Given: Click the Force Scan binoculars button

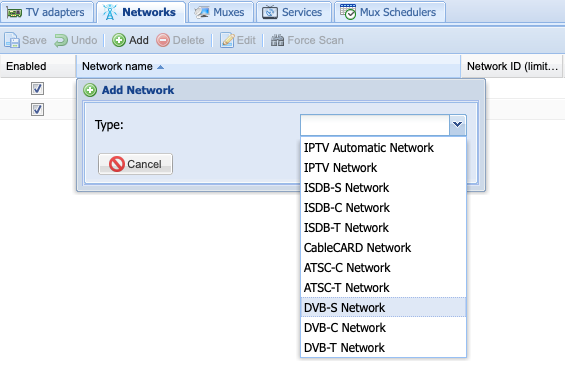Looking at the screenshot, I should (x=307, y=40).
